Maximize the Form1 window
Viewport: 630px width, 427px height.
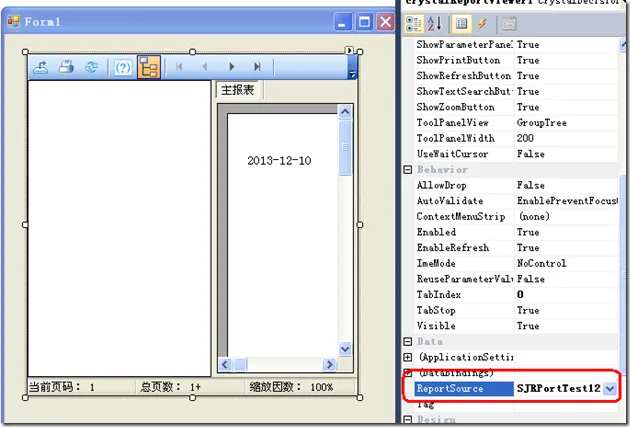pos(364,21)
